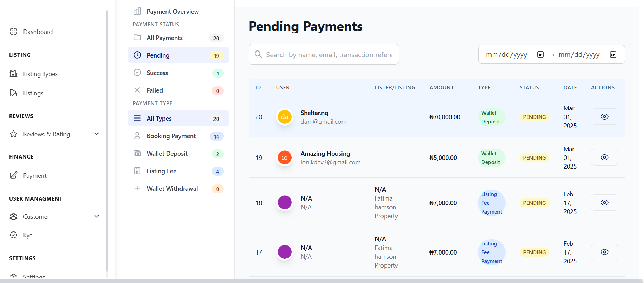Image resolution: width=644 pixels, height=283 pixels.
Task: Click the Dashboard grid icon
Action: click(x=13, y=32)
